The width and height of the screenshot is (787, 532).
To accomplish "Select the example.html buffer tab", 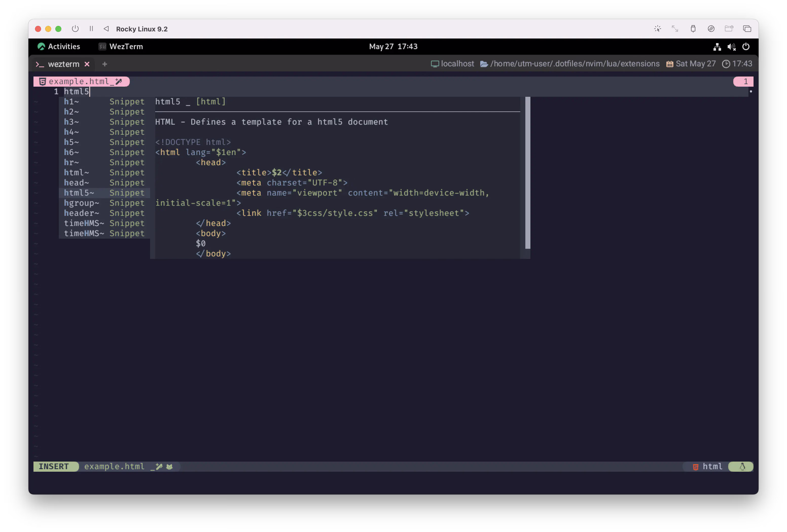I will pyautogui.click(x=81, y=81).
